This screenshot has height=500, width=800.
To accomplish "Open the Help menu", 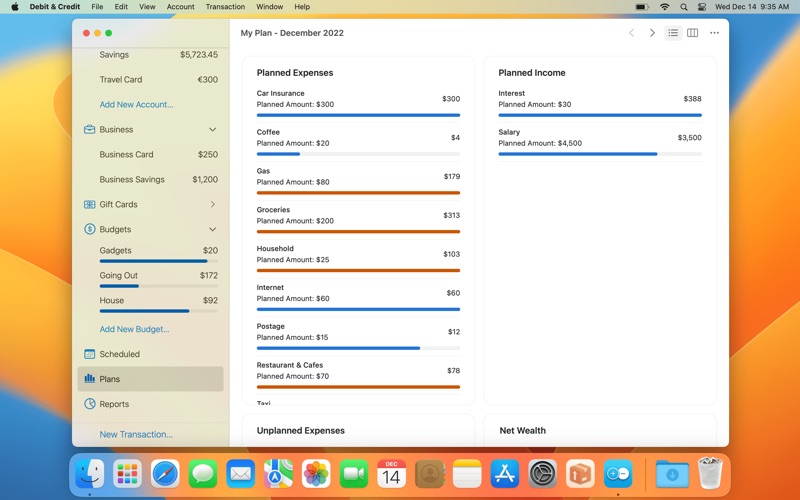I will point(302,7).
